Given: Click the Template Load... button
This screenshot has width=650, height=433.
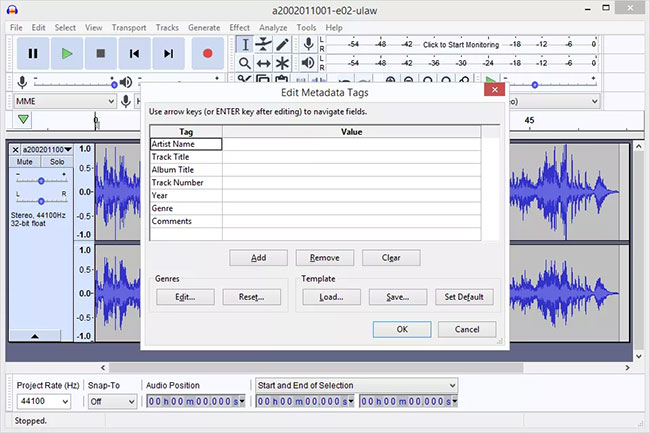Looking at the screenshot, I should point(331,297).
